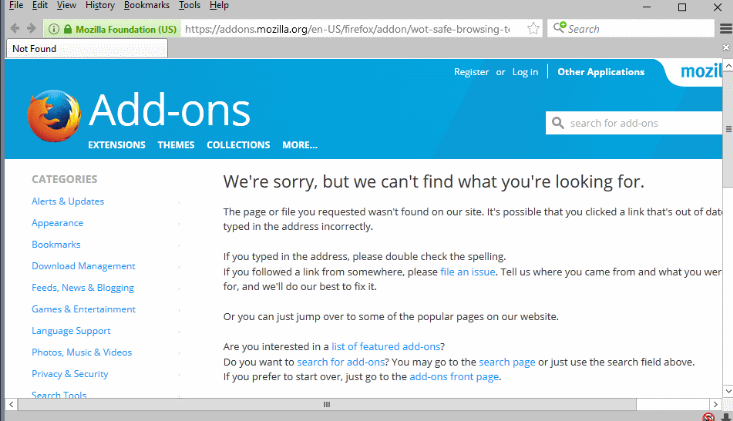Image resolution: width=733 pixels, height=421 pixels.
Task: Click the vertical scrollbar down arrow
Action: click(728, 391)
